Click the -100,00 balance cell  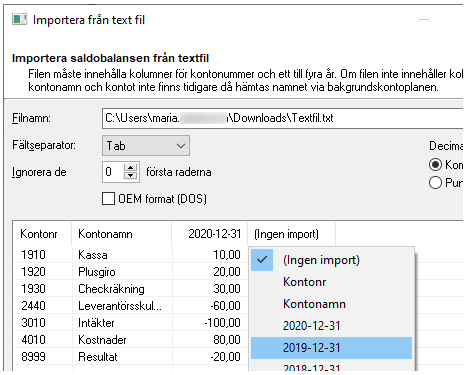tap(210, 323)
